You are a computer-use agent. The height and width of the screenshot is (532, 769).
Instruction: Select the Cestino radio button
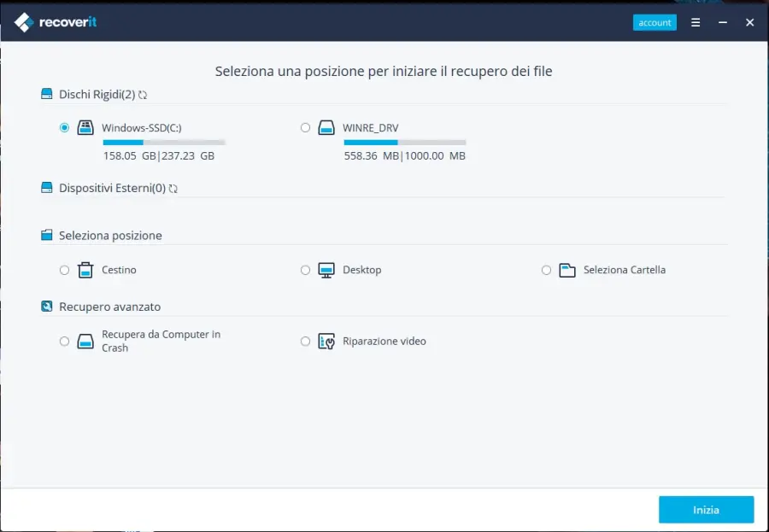click(x=64, y=269)
